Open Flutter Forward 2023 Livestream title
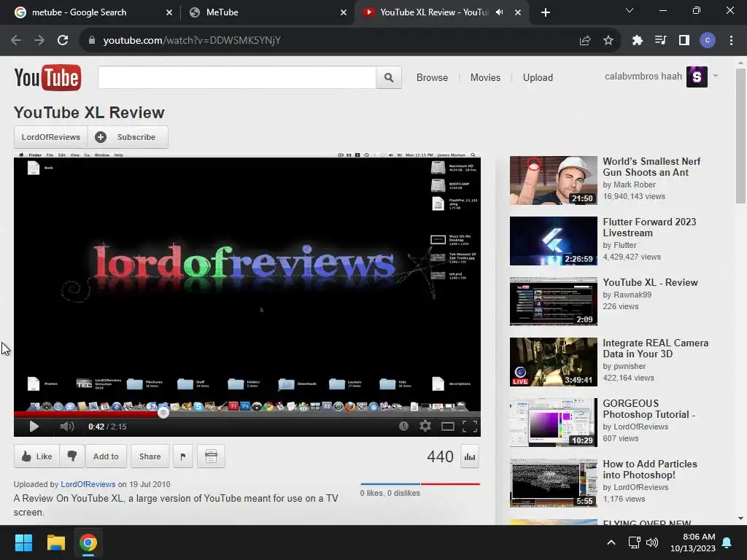The width and height of the screenshot is (747, 560). (x=649, y=227)
